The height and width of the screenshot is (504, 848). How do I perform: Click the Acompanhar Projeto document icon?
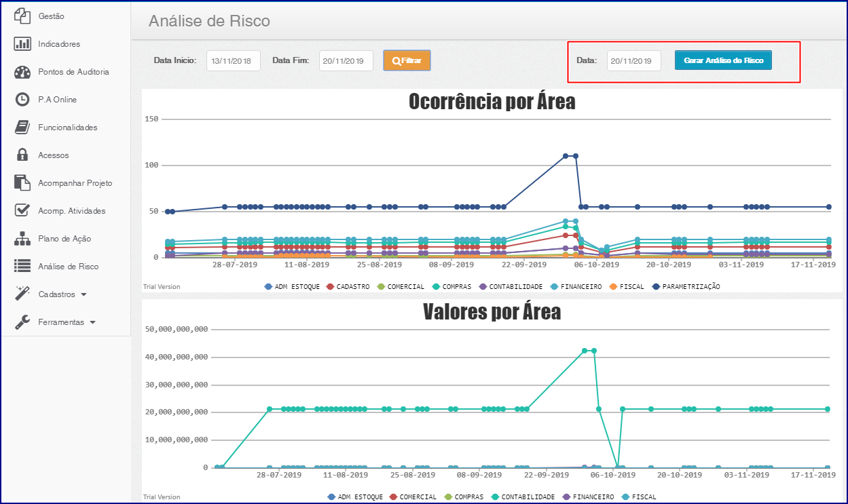point(22,183)
